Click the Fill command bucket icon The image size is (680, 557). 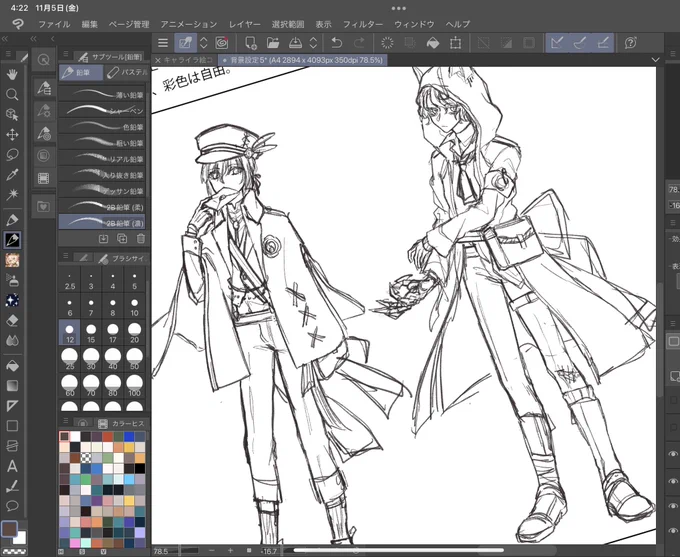pos(433,43)
